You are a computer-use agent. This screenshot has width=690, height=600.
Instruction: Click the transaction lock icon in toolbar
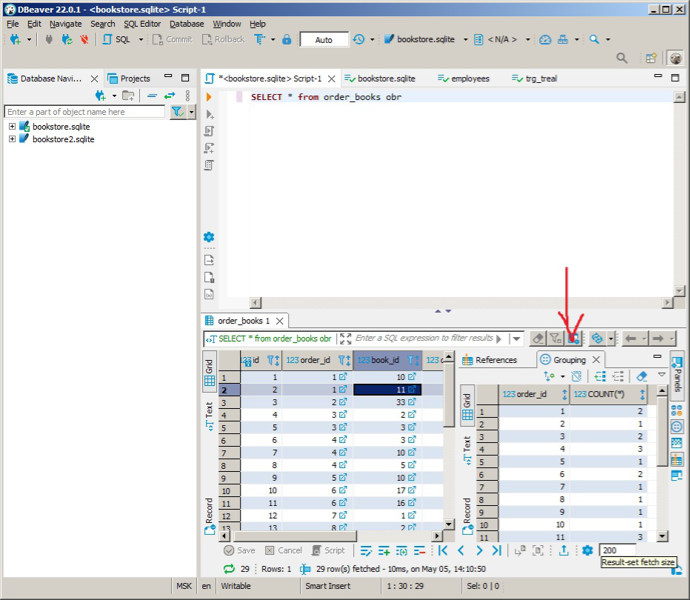pyautogui.click(x=287, y=40)
